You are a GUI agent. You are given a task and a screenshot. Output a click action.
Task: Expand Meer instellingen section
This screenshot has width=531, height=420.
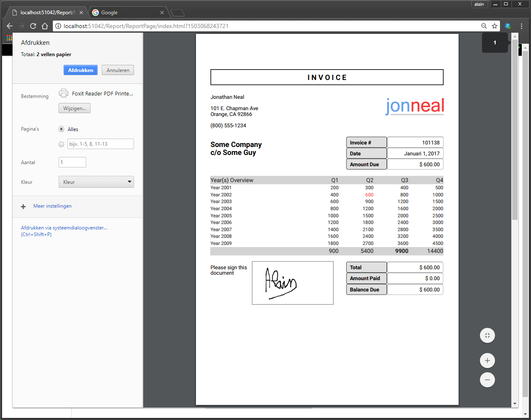click(x=52, y=206)
